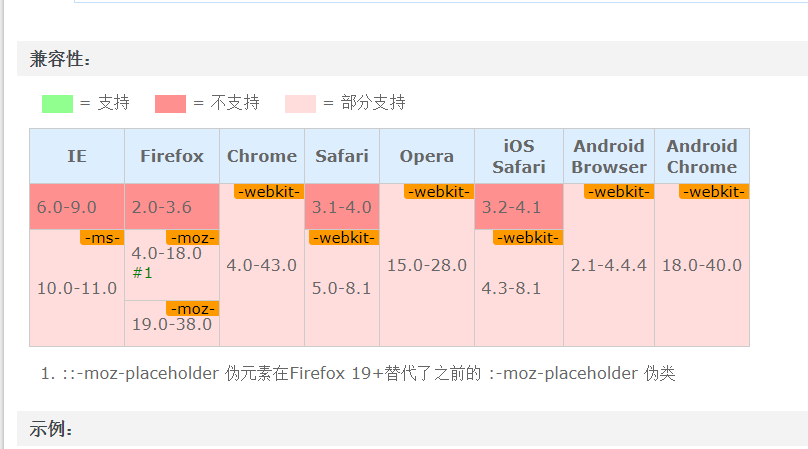Click the -webkit- badge in Chrome column

269,192
